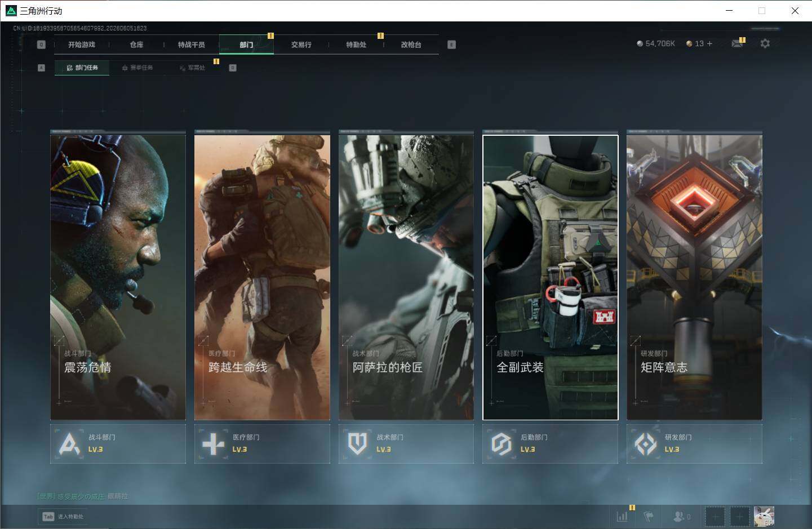This screenshot has height=529, width=812.
Task: Select the 部门任务 sub-tab
Action: pyautogui.click(x=82, y=68)
